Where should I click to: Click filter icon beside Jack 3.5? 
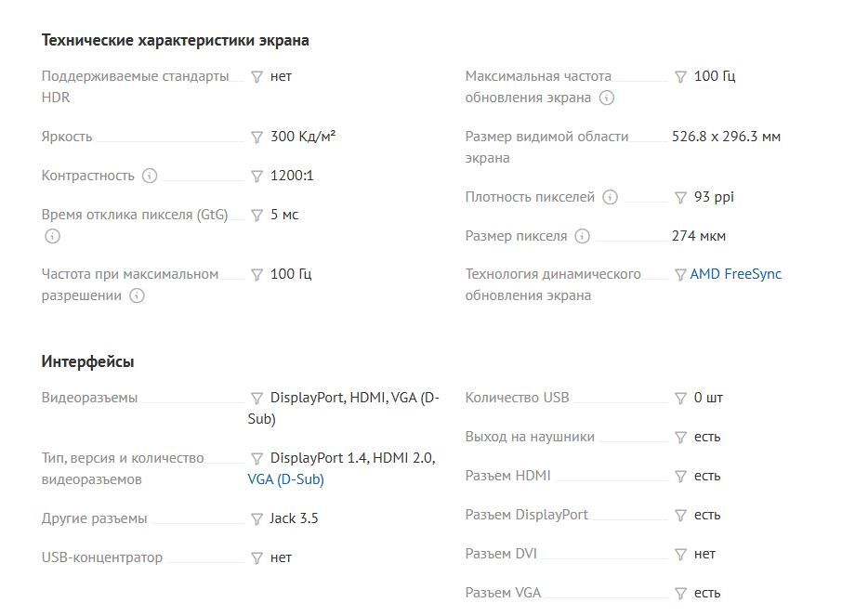click(257, 518)
